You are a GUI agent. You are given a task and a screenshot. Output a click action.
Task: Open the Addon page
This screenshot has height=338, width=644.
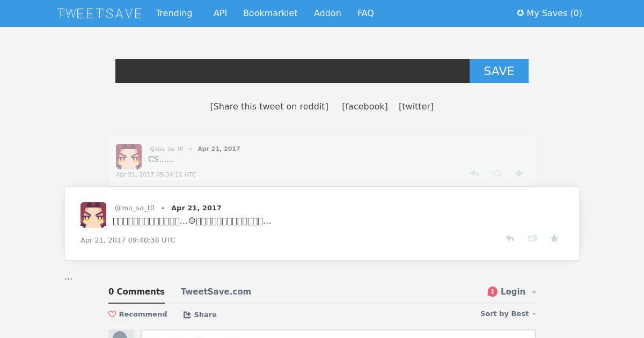click(x=327, y=13)
